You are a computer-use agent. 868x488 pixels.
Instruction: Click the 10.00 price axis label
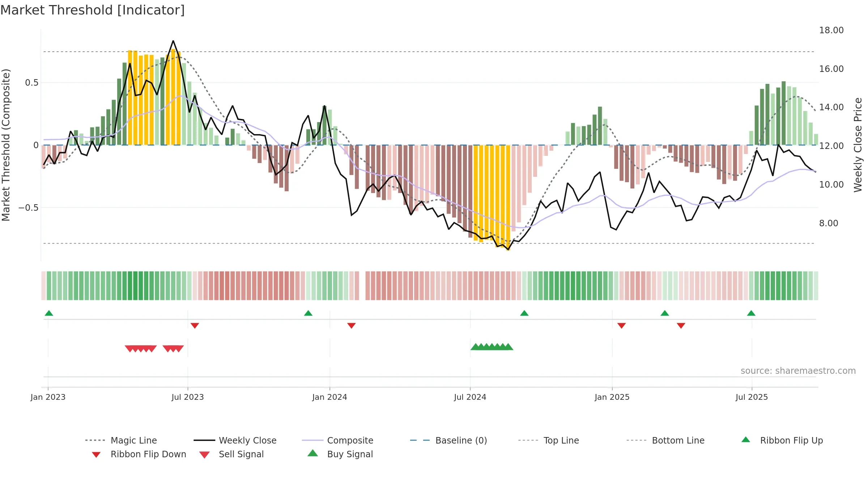pos(831,185)
